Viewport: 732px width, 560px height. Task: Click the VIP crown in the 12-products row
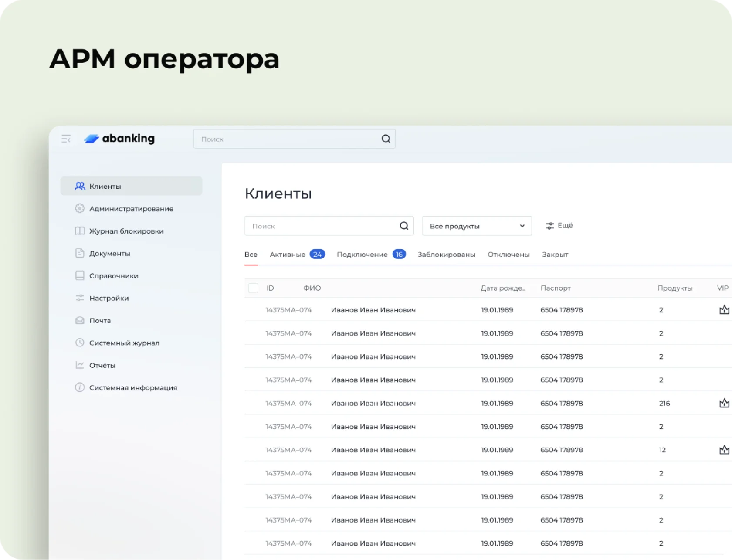(724, 450)
